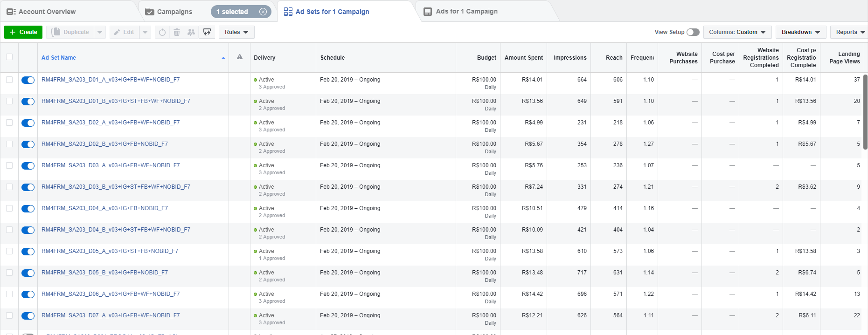Expand the Columns: Custom dropdown
Image resolution: width=868 pixels, height=335 pixels.
point(737,32)
